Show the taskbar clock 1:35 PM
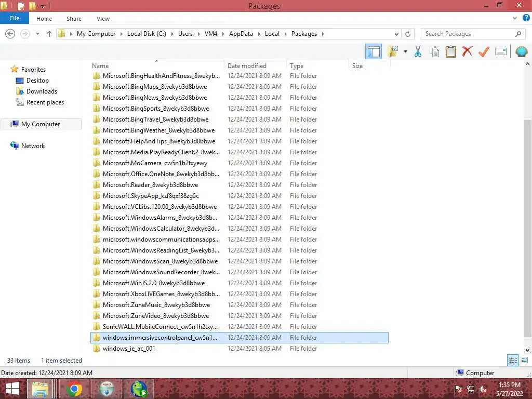This screenshot has width=532, height=399. click(509, 385)
